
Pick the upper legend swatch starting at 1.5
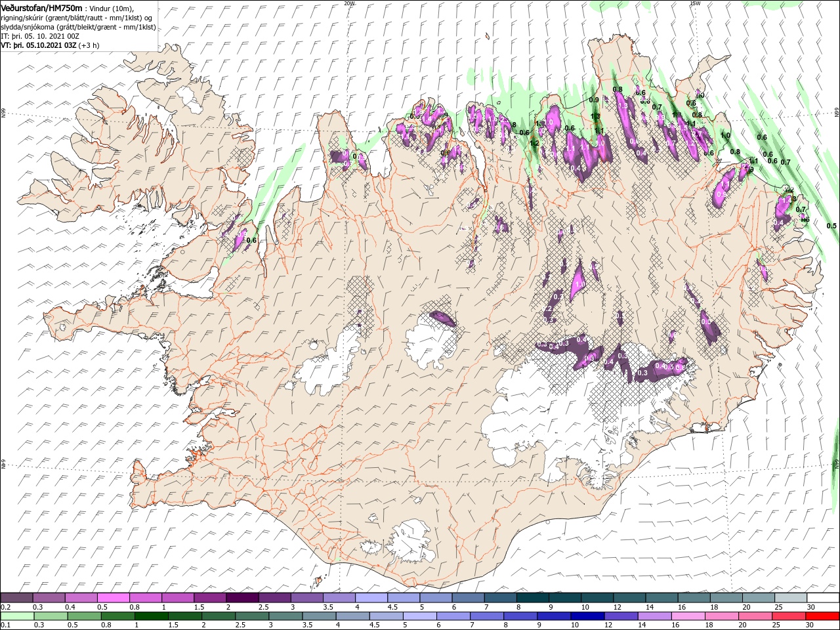(210, 598)
